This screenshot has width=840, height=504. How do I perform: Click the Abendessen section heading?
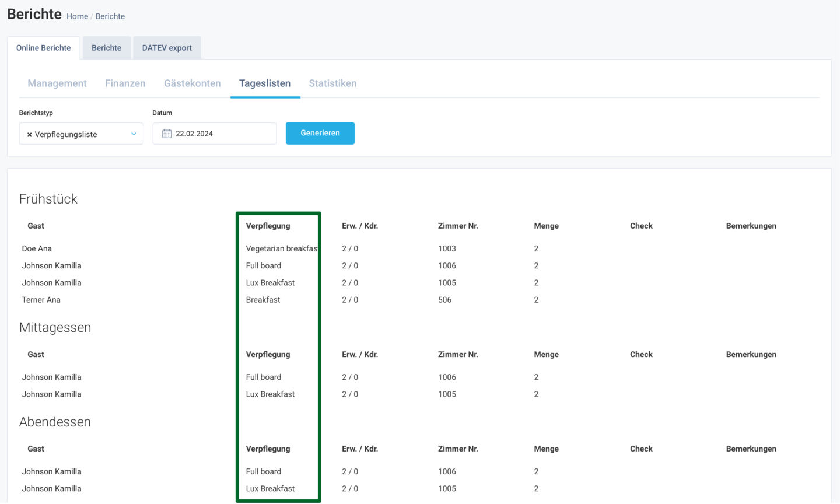55,422
